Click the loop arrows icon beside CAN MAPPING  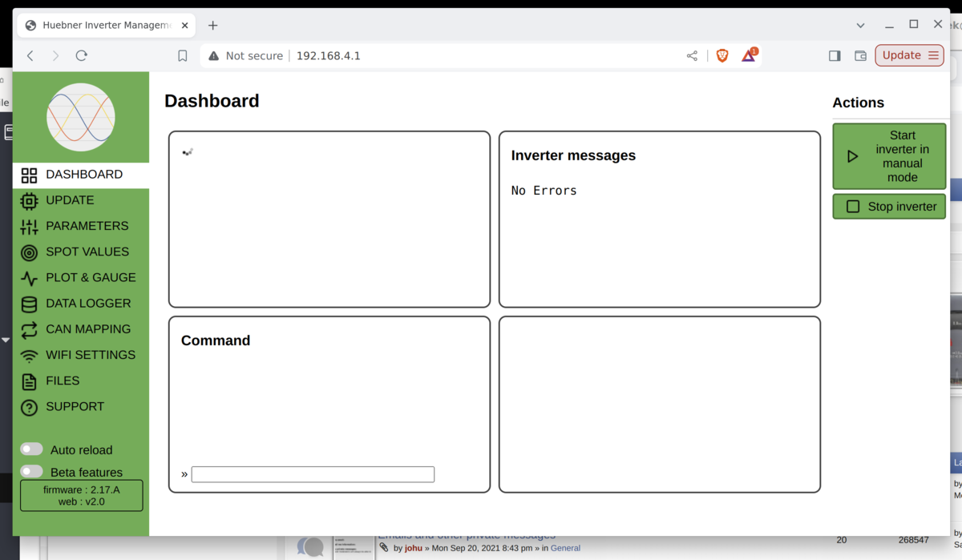point(29,329)
